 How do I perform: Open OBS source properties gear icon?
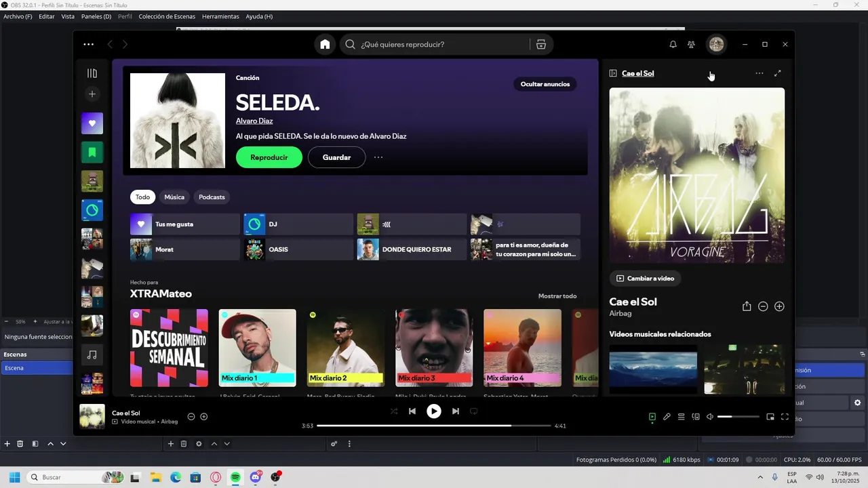click(199, 444)
